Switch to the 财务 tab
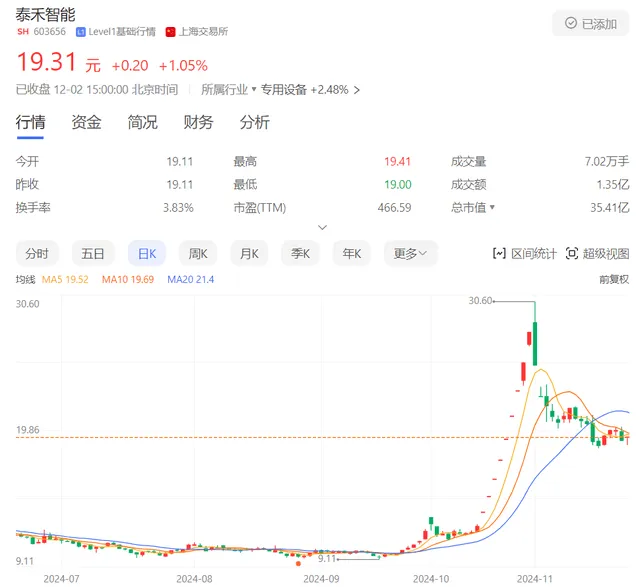Screen dimensions: 640x587 (x=198, y=123)
